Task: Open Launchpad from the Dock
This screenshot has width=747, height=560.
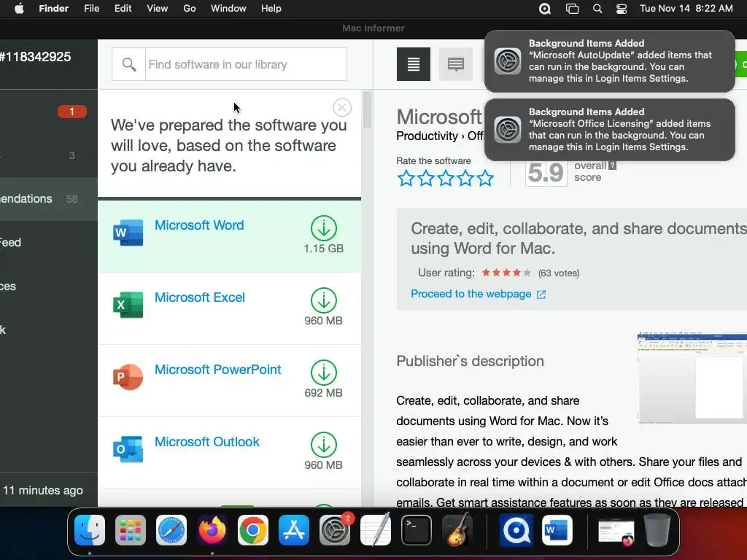Action: 131,530
